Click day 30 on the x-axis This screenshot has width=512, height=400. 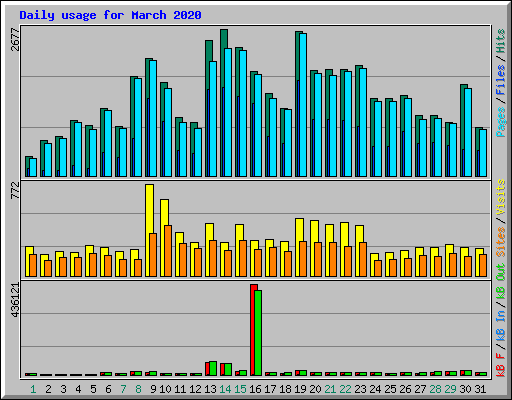[x=465, y=389]
